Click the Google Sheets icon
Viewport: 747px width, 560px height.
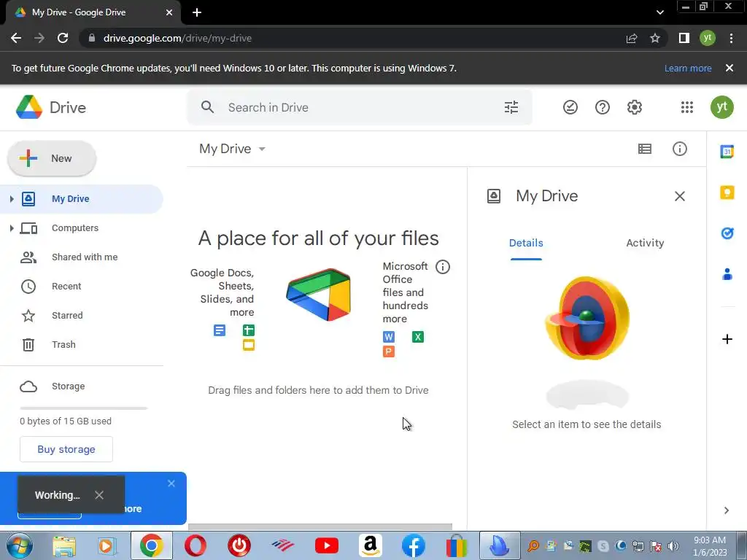click(249, 330)
